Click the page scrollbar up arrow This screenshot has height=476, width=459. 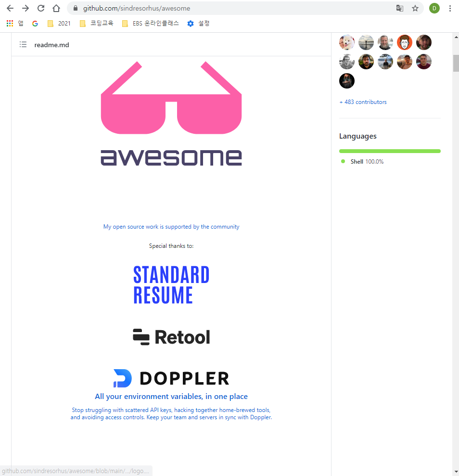click(x=456, y=37)
